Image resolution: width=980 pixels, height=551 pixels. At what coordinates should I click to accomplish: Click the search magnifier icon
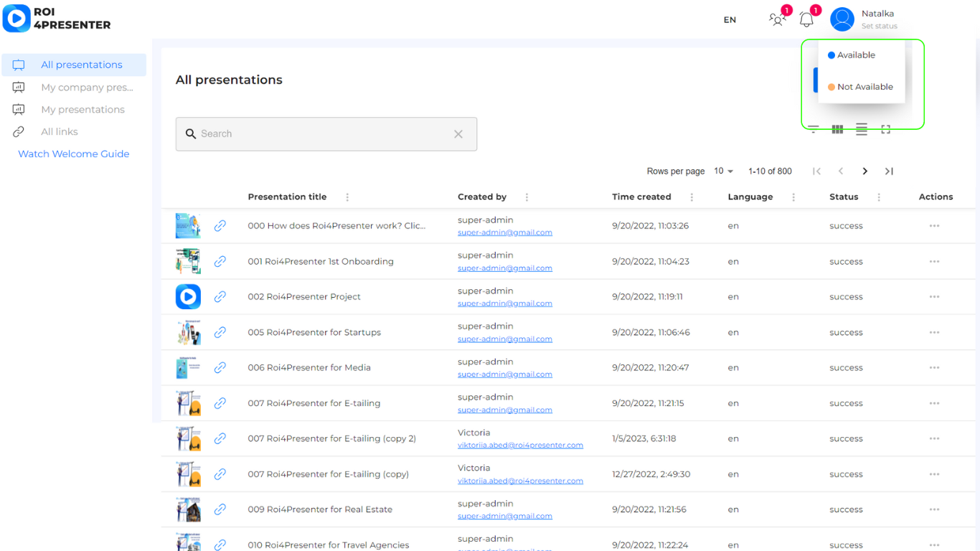click(191, 134)
